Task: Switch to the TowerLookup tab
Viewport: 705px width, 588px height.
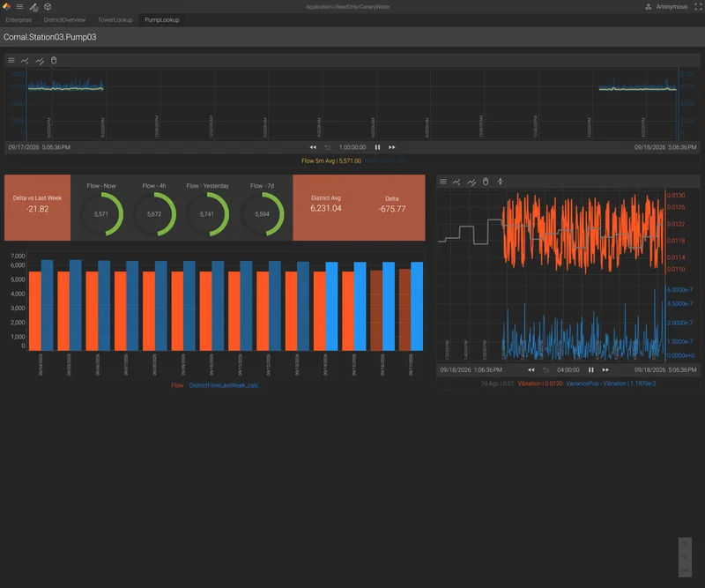Action: [115, 19]
